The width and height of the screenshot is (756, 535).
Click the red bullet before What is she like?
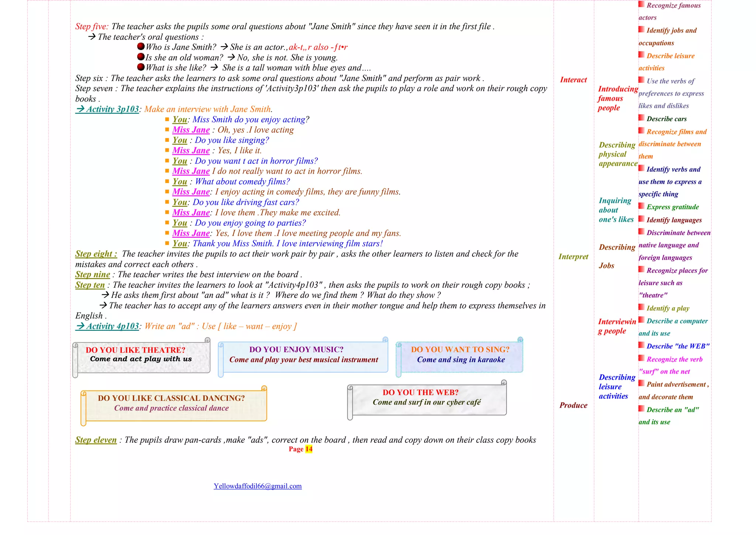[x=141, y=67]
